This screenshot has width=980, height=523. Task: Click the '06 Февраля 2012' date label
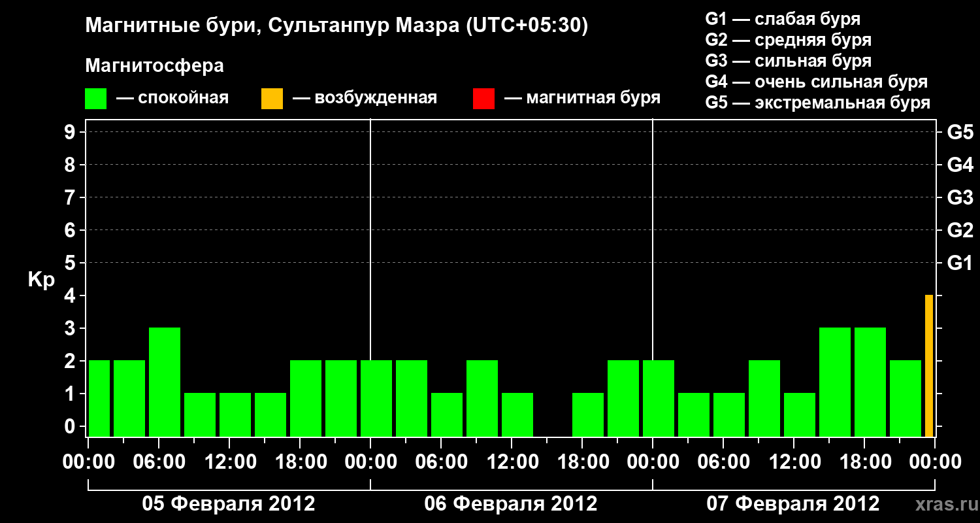(x=511, y=504)
